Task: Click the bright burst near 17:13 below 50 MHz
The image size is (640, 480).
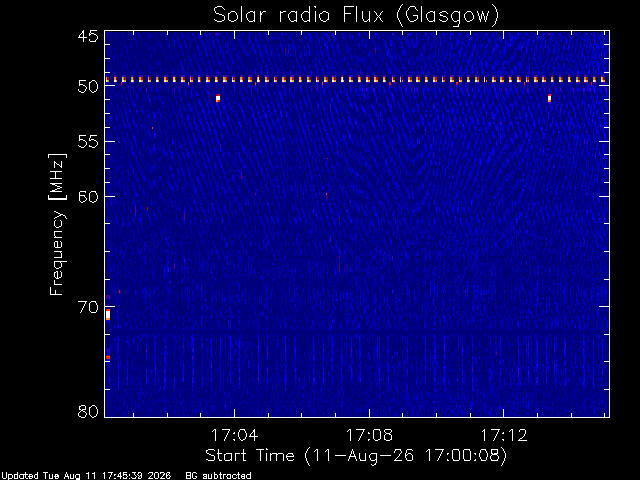Action: click(x=549, y=98)
